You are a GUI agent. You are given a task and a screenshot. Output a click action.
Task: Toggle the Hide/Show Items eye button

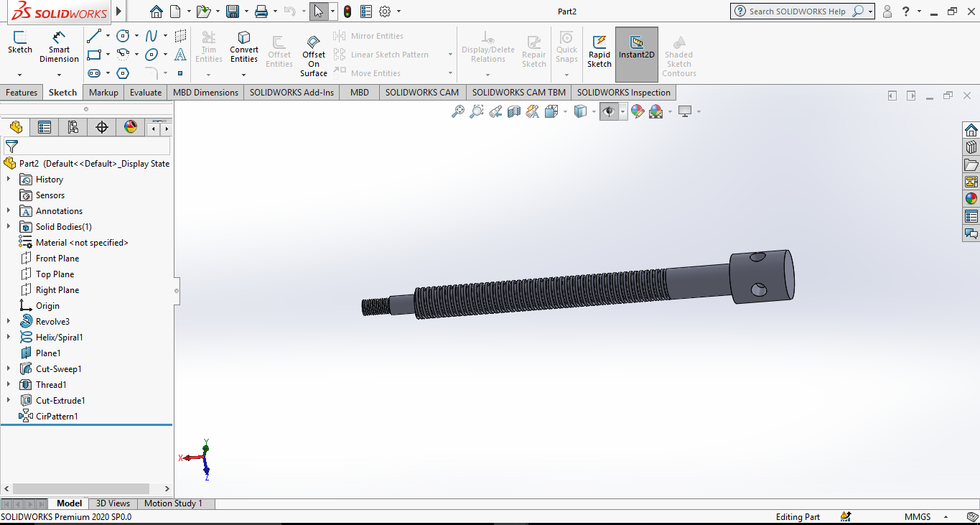609,111
